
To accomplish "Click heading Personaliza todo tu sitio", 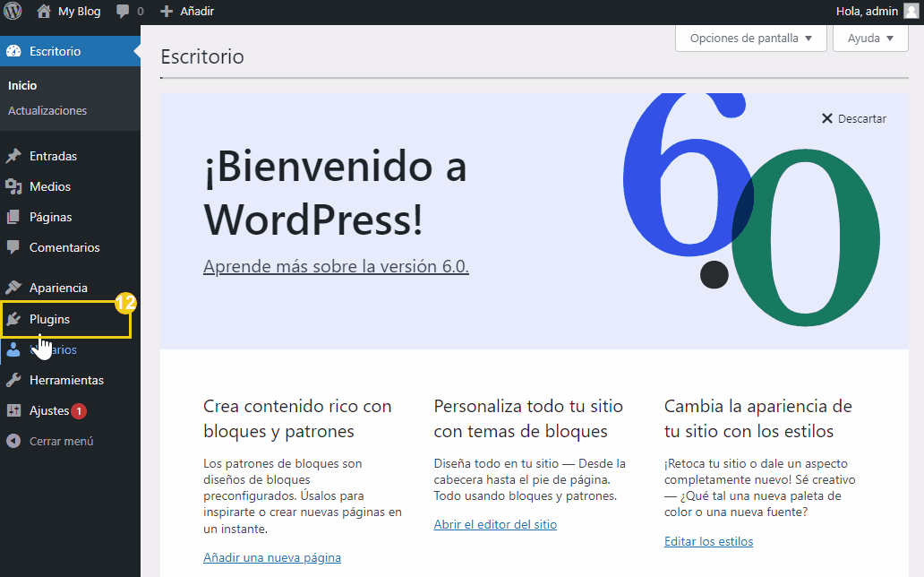I will click(528, 419).
